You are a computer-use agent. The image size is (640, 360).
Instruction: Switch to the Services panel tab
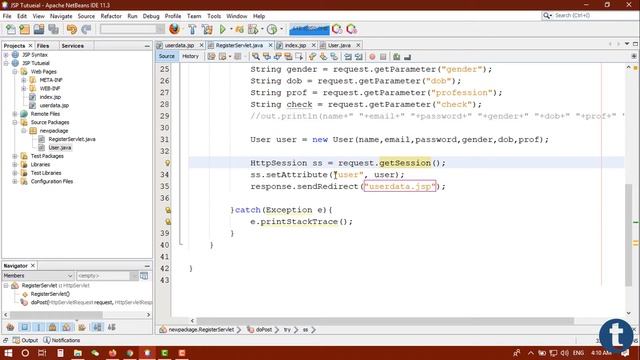click(x=72, y=46)
